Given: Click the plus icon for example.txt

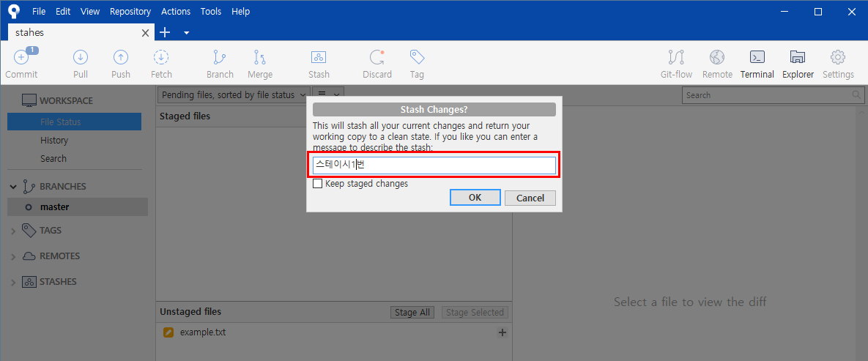Looking at the screenshot, I should tap(502, 332).
